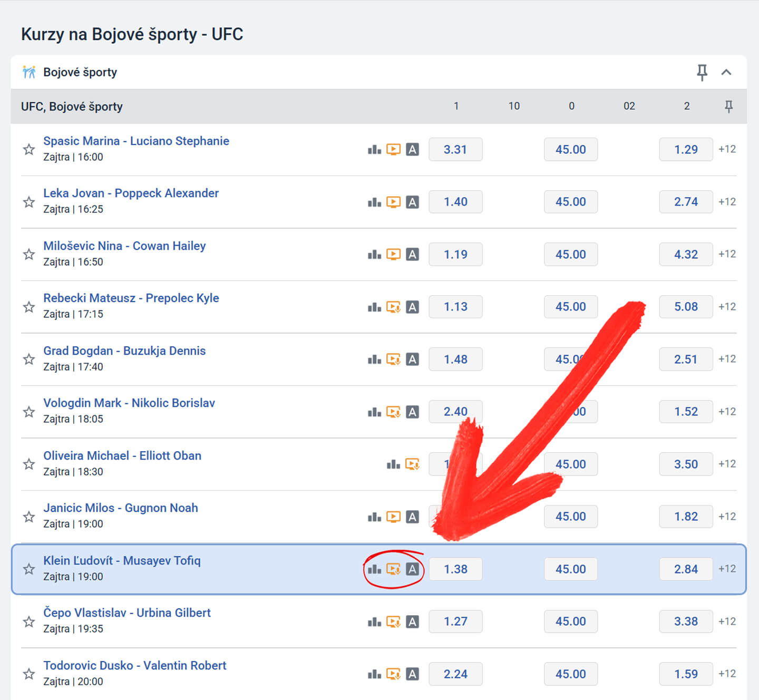The image size is (759, 700).
Task: Pin the UFC league column header
Action: pyautogui.click(x=729, y=106)
